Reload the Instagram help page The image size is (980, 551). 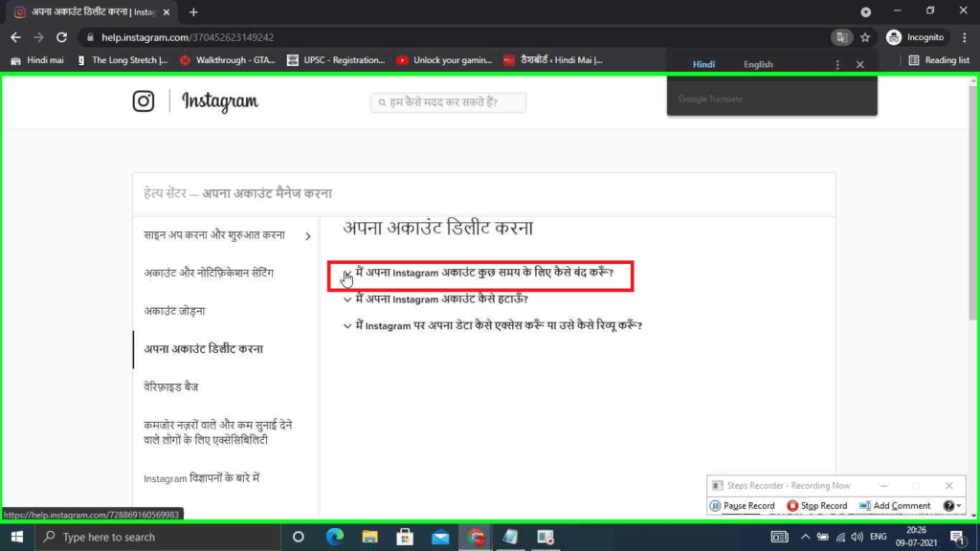coord(61,37)
